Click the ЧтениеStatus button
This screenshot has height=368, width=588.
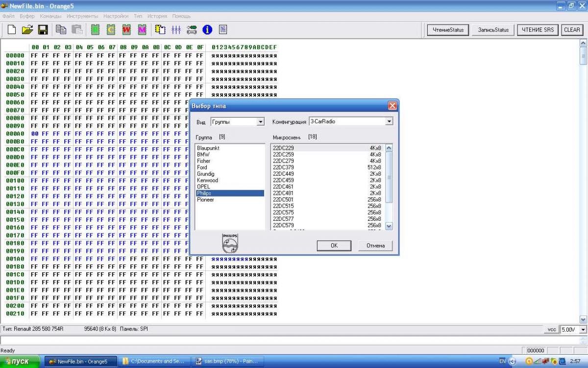coord(448,30)
